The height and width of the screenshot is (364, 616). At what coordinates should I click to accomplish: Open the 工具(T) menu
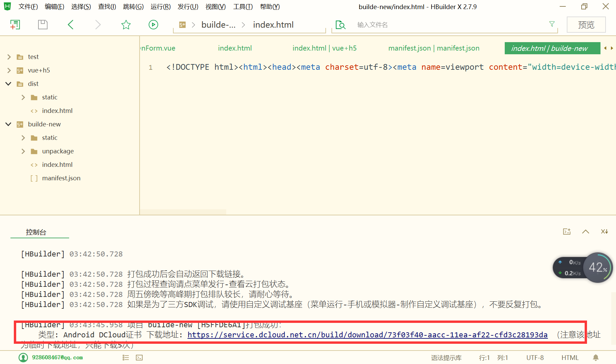coord(243,7)
